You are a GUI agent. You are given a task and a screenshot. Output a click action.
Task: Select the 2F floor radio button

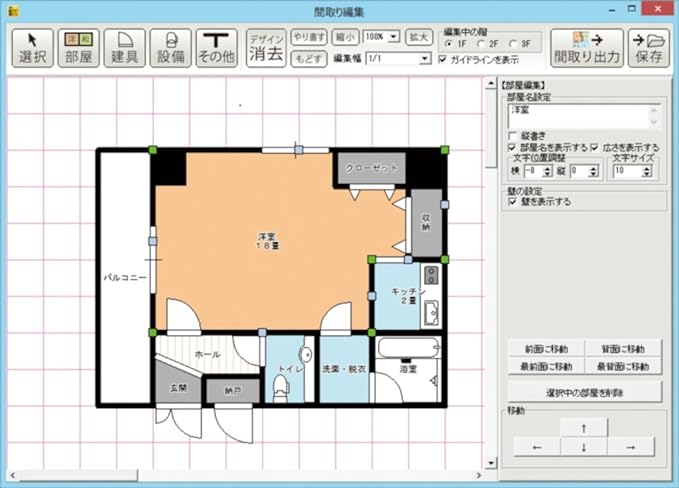coord(480,44)
